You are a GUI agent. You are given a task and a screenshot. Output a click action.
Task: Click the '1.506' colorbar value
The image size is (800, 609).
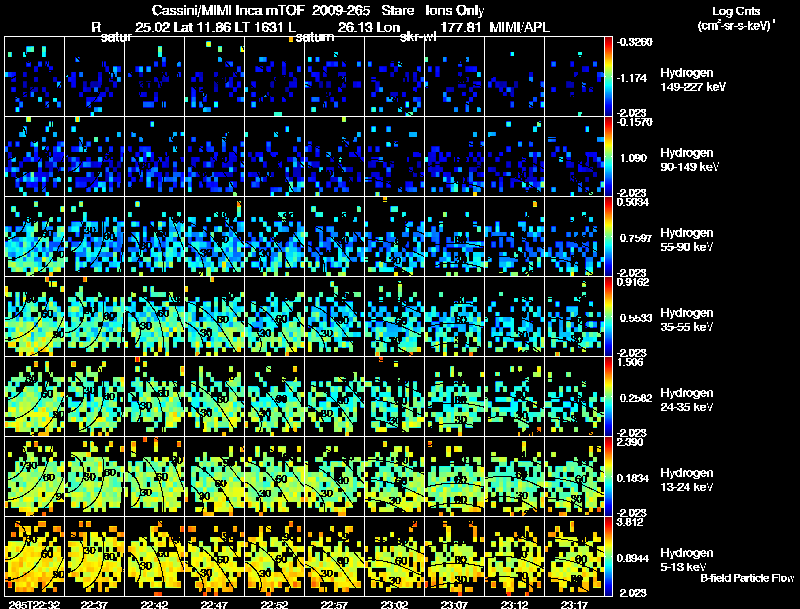[630, 362]
